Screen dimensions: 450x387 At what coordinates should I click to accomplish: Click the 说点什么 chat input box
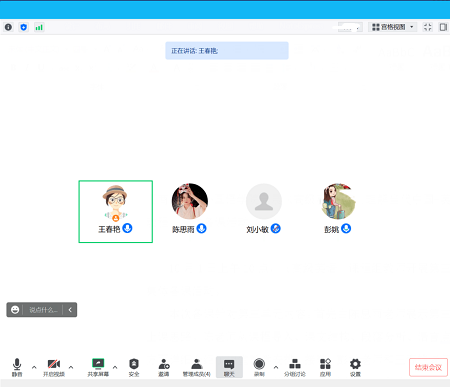tap(43, 310)
